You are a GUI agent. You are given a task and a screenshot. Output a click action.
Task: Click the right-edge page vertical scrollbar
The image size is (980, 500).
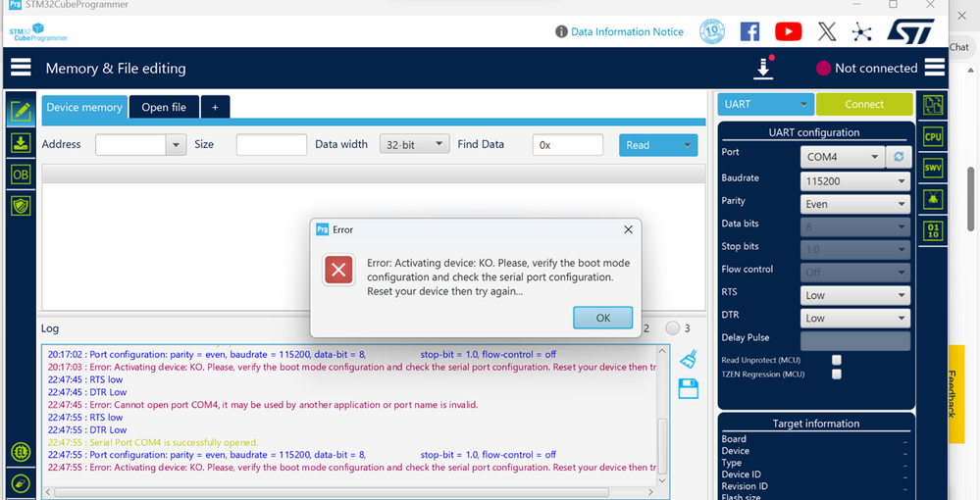coord(970,199)
